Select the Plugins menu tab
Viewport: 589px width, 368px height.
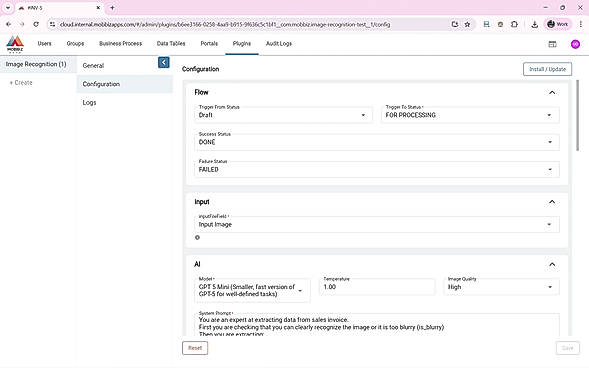coord(242,44)
